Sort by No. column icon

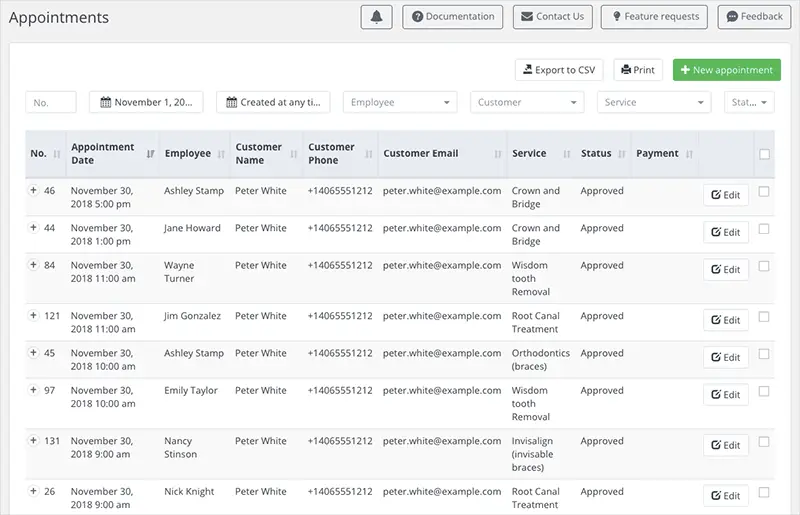(57, 154)
